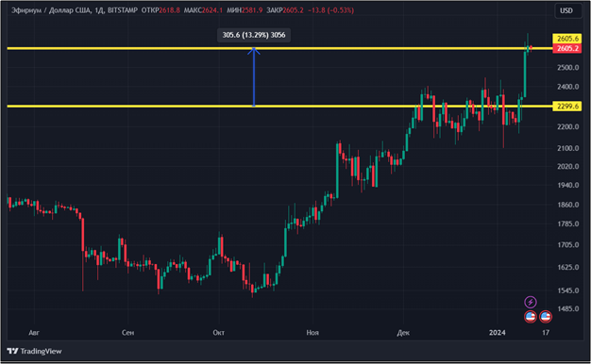Click the ОТКР 2618.8 open value
Image resolution: width=591 pixels, height=364 pixels.
coord(160,10)
